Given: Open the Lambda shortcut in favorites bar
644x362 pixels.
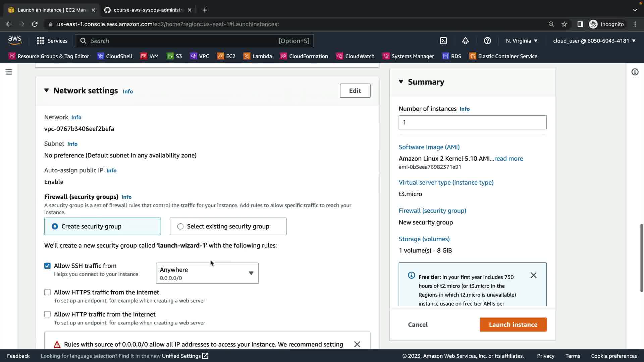Looking at the screenshot, I should pyautogui.click(x=258, y=56).
